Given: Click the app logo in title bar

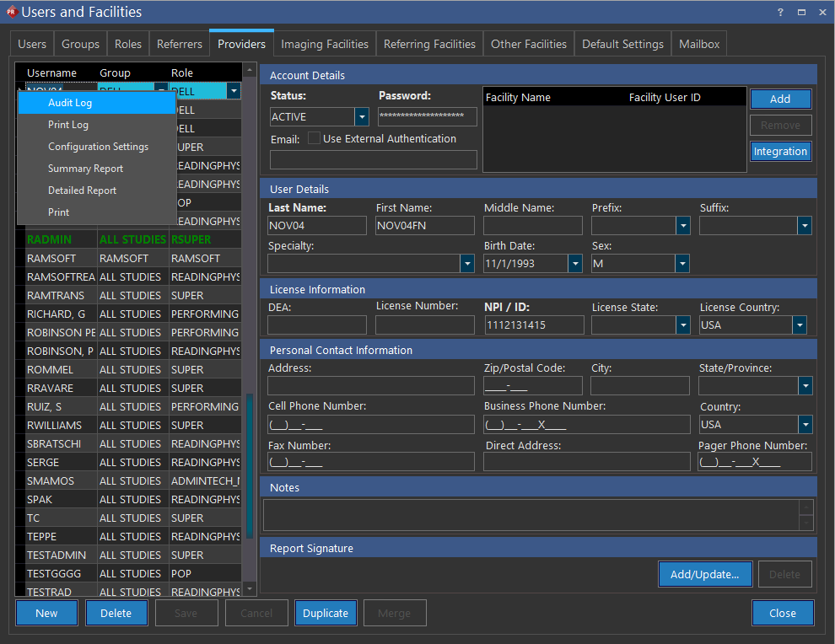Looking at the screenshot, I should pyautogui.click(x=11, y=12).
